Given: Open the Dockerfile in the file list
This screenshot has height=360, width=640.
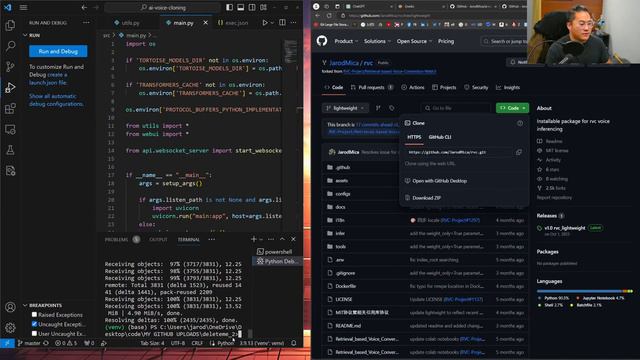Looking at the screenshot, I should pos(345,286).
